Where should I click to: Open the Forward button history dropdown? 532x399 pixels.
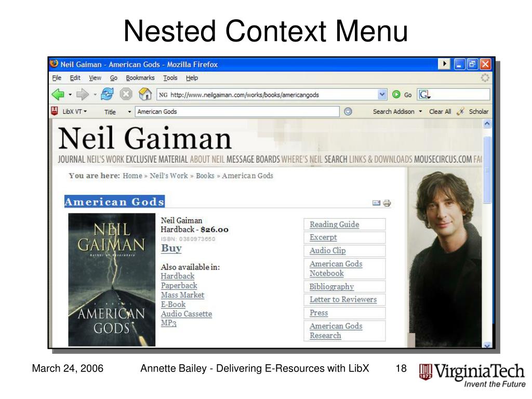pos(95,95)
